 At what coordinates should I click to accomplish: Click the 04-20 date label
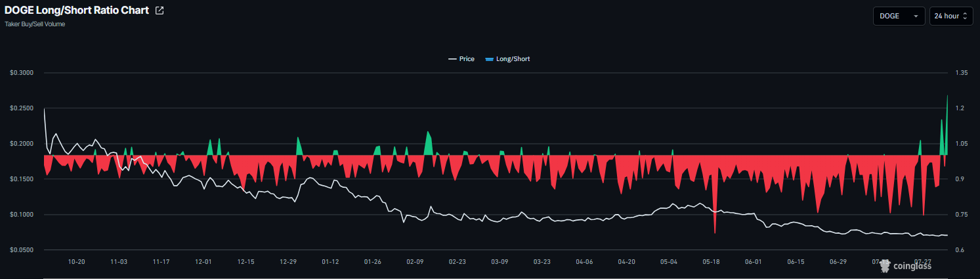(627, 261)
